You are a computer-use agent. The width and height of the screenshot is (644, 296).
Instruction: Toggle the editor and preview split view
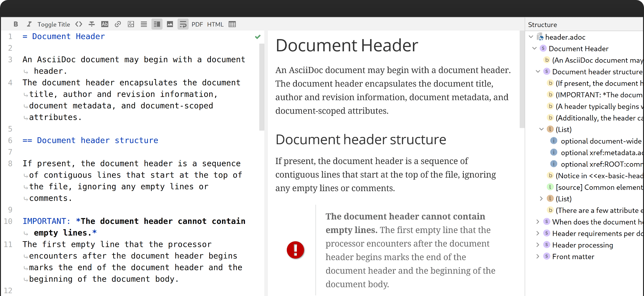(x=157, y=24)
